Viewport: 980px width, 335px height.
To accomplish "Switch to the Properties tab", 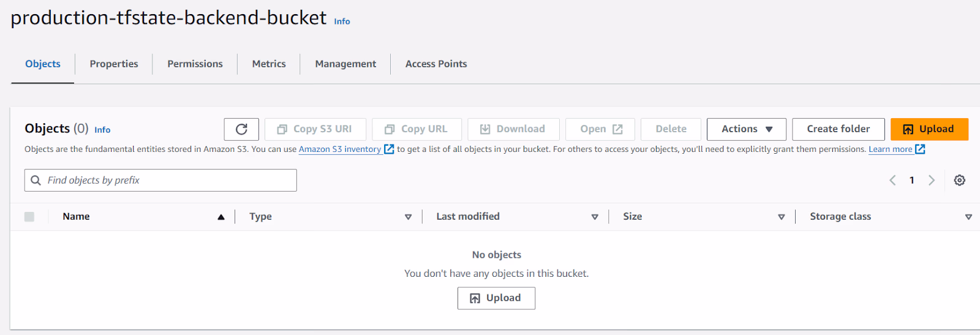I will tap(114, 64).
